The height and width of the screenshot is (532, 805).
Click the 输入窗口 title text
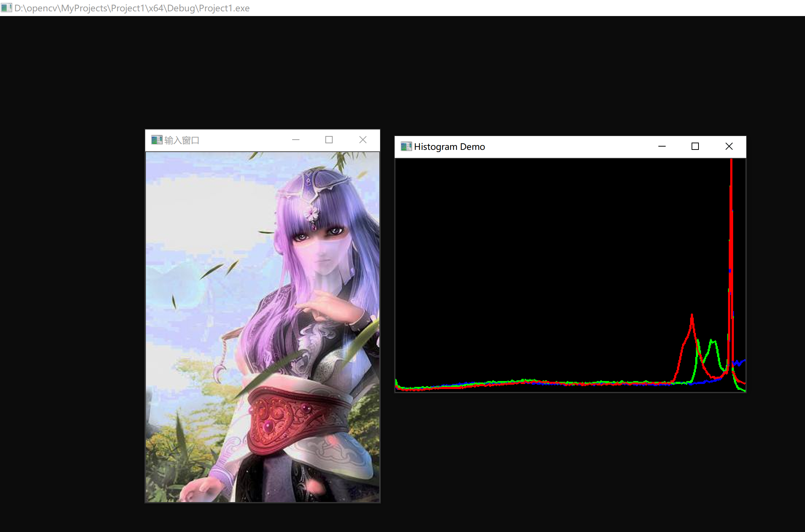pyautogui.click(x=182, y=140)
